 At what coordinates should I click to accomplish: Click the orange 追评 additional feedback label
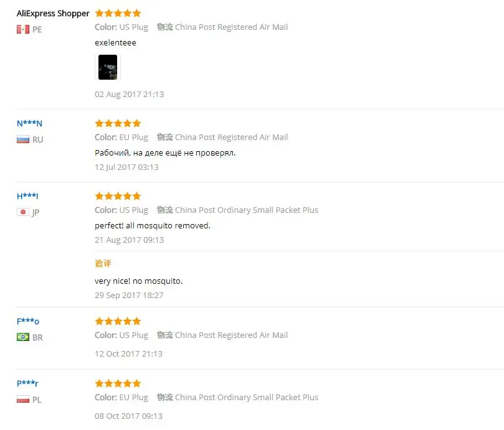click(x=103, y=263)
